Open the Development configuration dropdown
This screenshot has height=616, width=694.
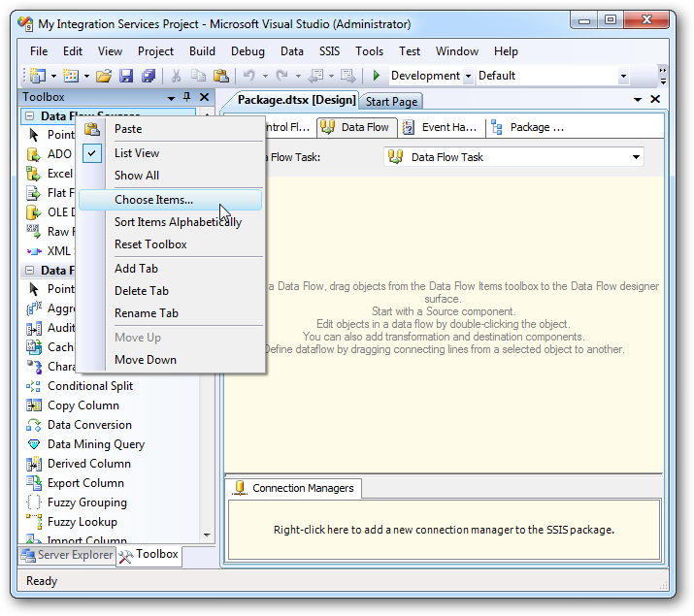click(x=468, y=76)
